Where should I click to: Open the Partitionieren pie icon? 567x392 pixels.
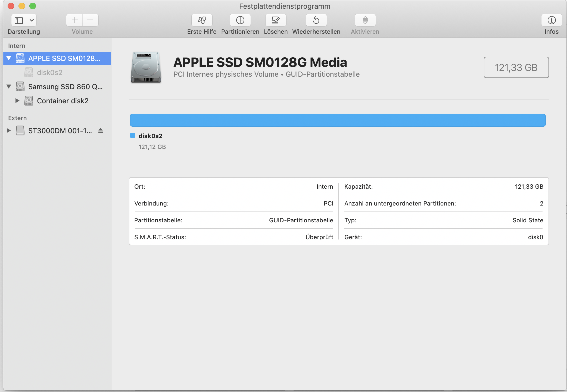[240, 20]
